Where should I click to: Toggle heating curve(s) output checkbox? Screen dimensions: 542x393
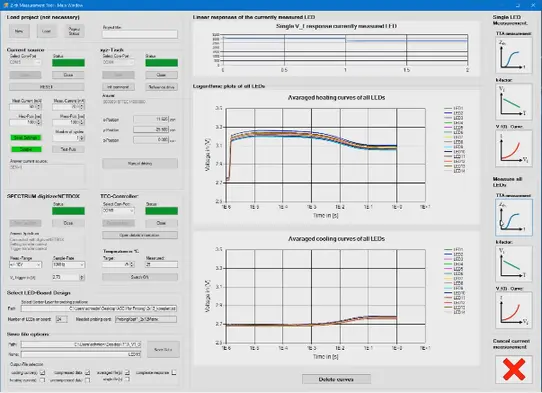(x=42, y=380)
